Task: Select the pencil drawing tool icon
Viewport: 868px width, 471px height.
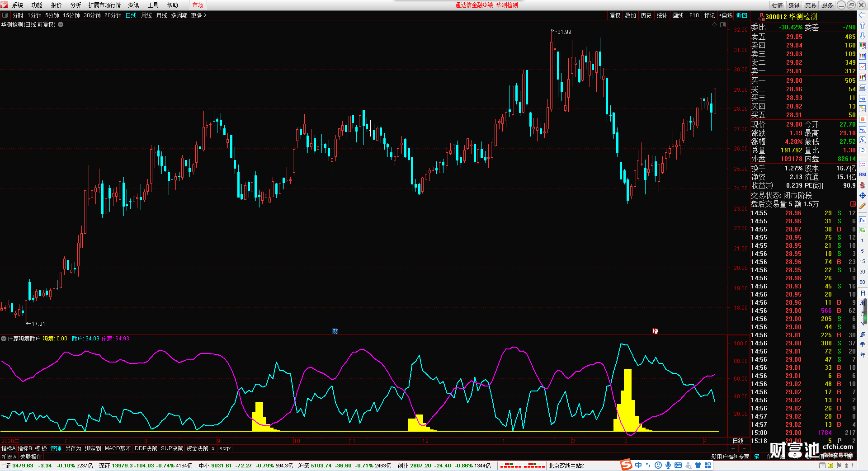Action: pos(863,206)
